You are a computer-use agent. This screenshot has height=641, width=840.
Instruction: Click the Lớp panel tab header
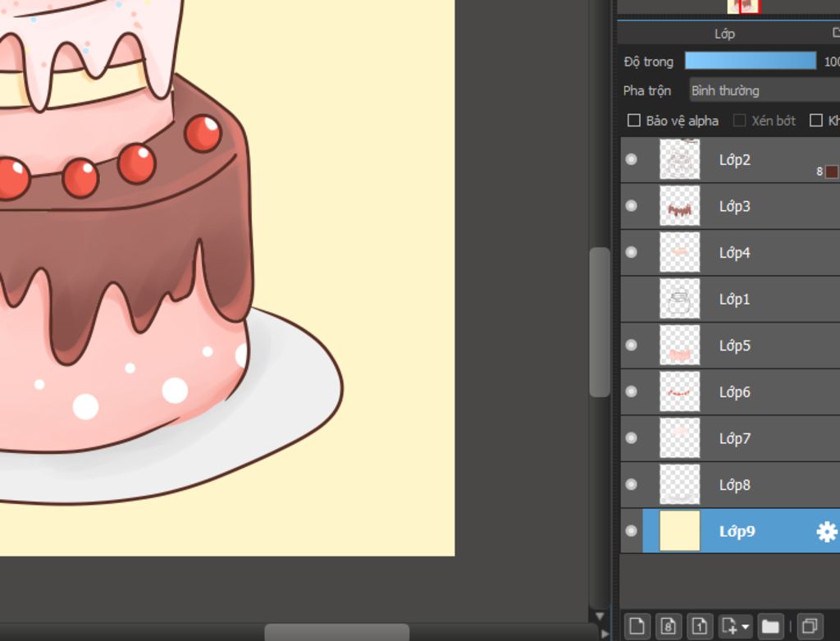tap(724, 34)
